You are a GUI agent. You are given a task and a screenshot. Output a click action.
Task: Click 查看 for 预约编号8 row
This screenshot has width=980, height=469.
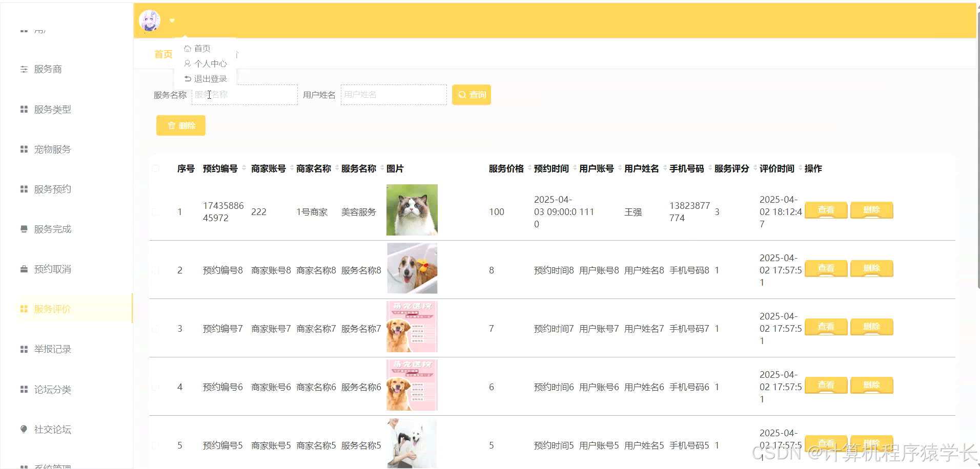point(826,268)
